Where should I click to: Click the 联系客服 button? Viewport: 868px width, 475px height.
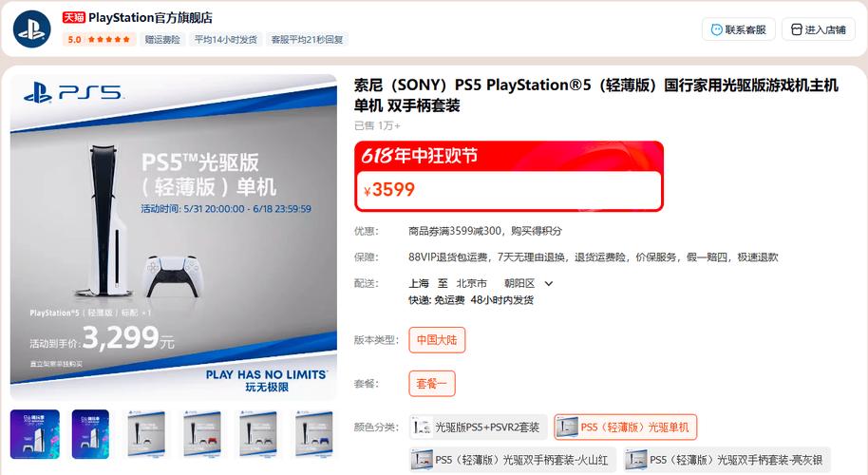point(739,29)
